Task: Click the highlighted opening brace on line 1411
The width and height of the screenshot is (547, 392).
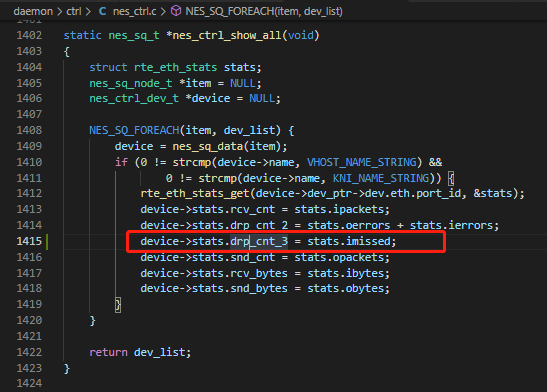Action: coord(451,179)
